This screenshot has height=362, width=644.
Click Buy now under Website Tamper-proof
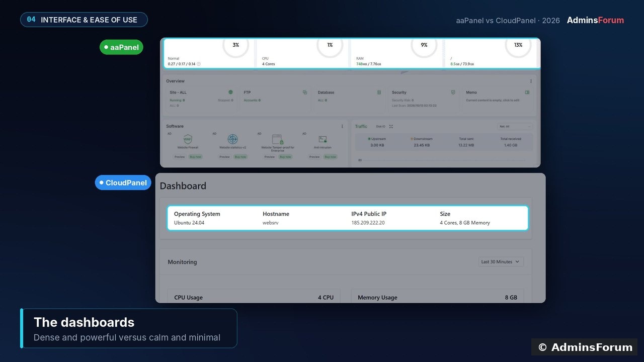click(285, 157)
